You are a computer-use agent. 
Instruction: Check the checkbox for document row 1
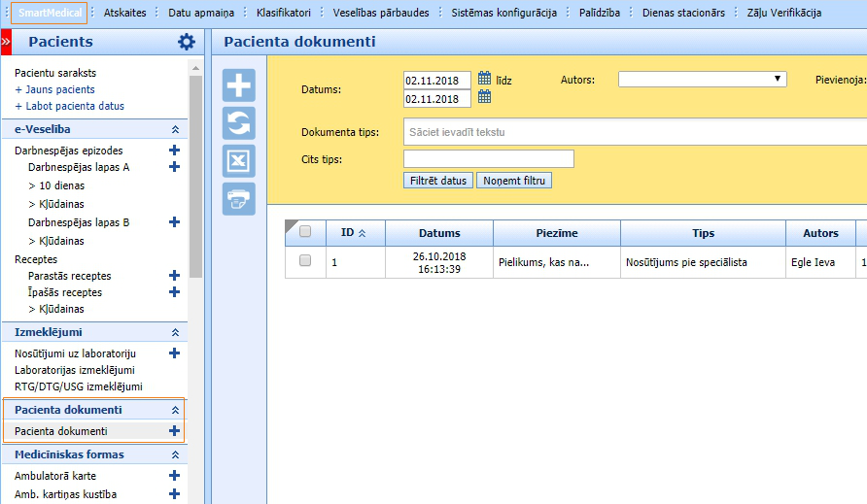point(305,261)
